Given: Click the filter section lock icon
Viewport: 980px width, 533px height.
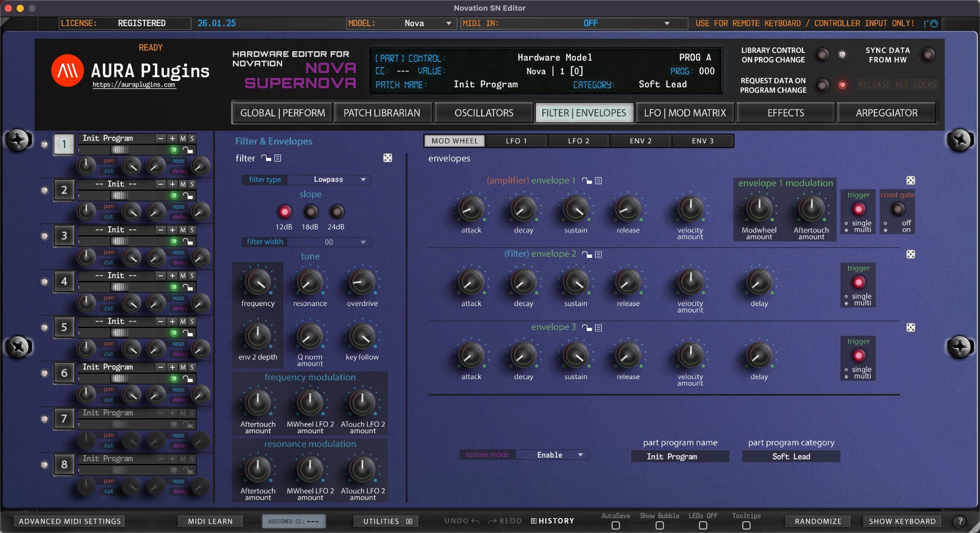Looking at the screenshot, I should click(266, 159).
